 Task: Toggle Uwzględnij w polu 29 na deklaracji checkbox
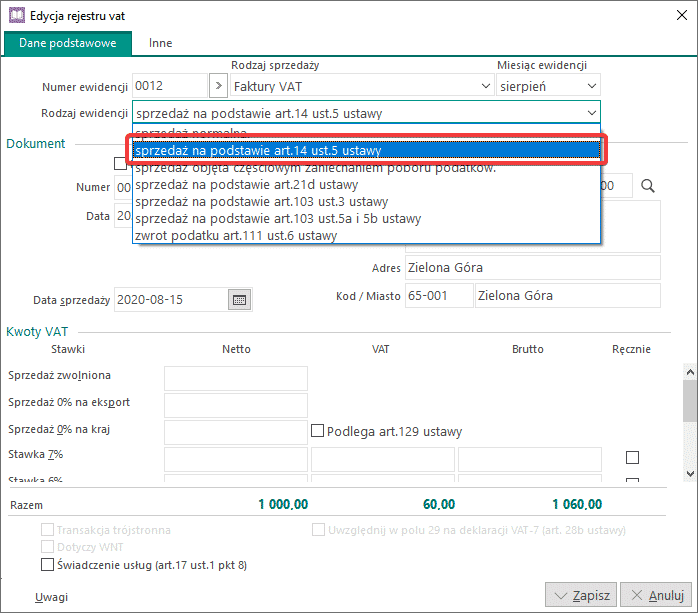(x=318, y=530)
